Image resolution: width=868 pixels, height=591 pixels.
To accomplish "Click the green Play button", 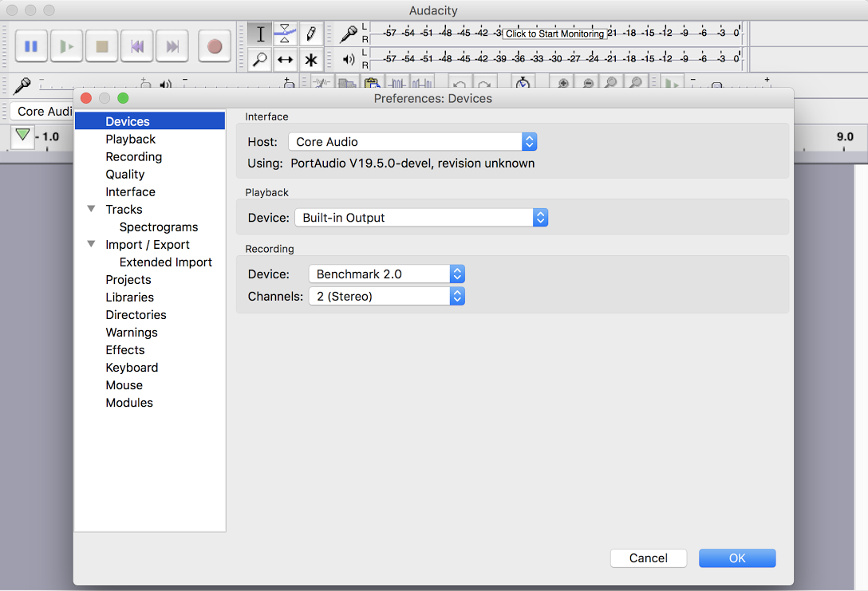I will [66, 46].
